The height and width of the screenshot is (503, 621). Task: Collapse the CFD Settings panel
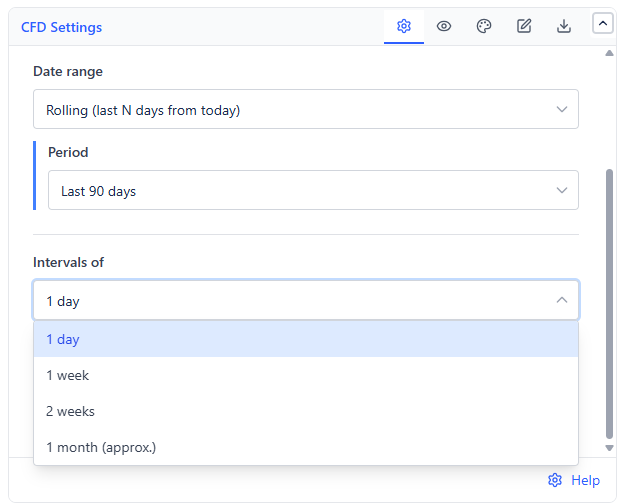tap(602, 23)
